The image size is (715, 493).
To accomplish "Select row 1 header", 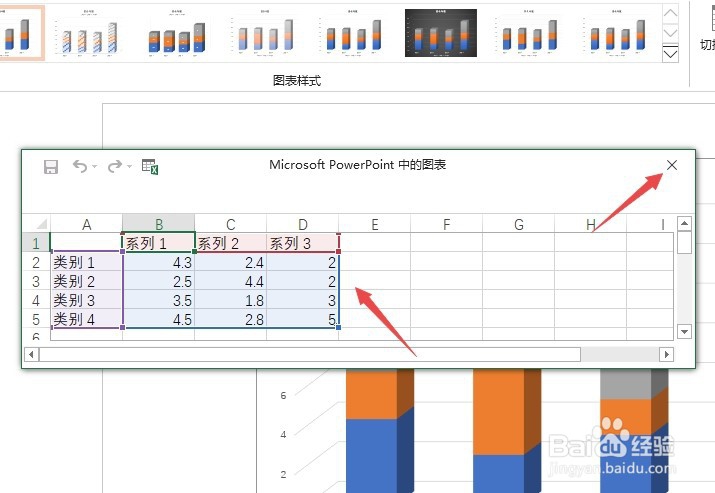I will pyautogui.click(x=36, y=243).
